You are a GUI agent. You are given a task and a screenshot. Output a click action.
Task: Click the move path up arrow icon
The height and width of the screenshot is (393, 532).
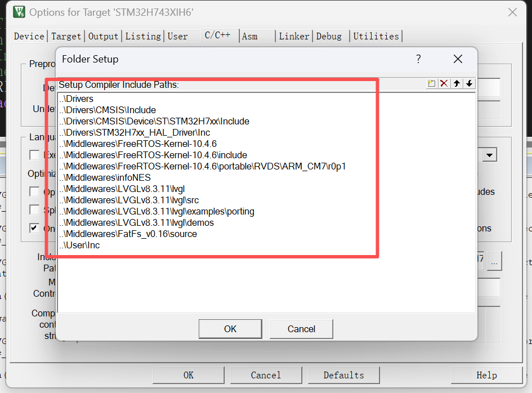tap(458, 83)
